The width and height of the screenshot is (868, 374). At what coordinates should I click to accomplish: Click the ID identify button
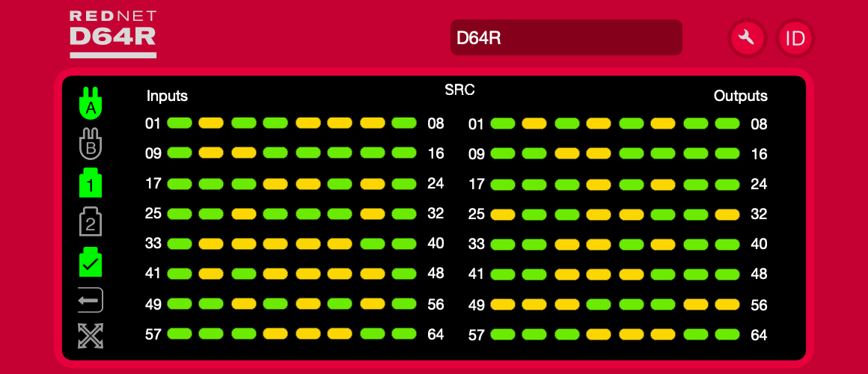pos(795,37)
